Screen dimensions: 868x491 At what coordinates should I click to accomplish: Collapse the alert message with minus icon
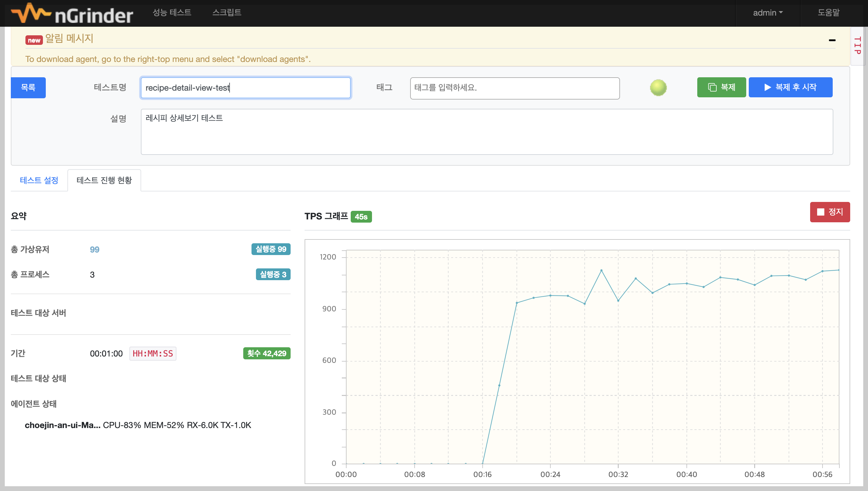[832, 40]
